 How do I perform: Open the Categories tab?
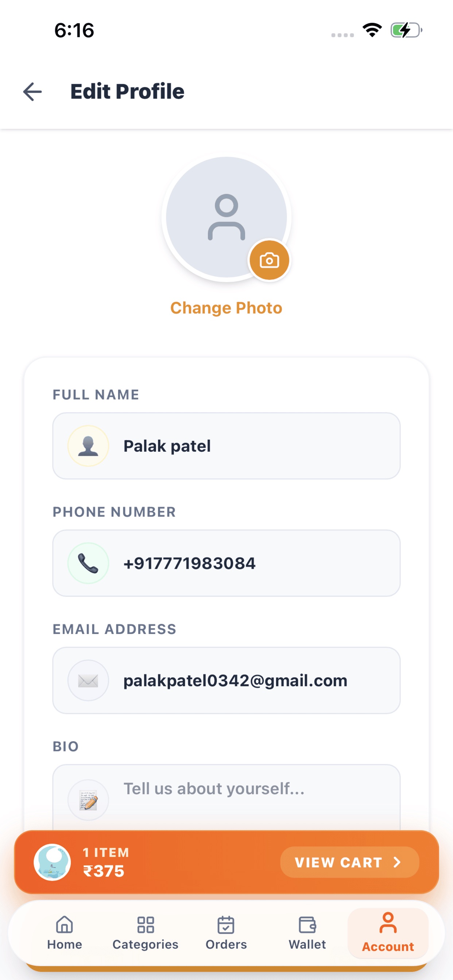(x=146, y=933)
